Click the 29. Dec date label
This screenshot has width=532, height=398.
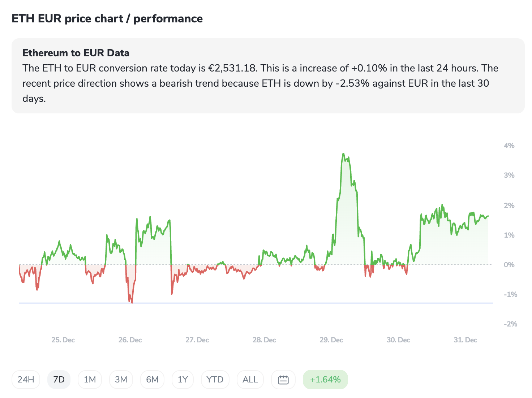331,340
